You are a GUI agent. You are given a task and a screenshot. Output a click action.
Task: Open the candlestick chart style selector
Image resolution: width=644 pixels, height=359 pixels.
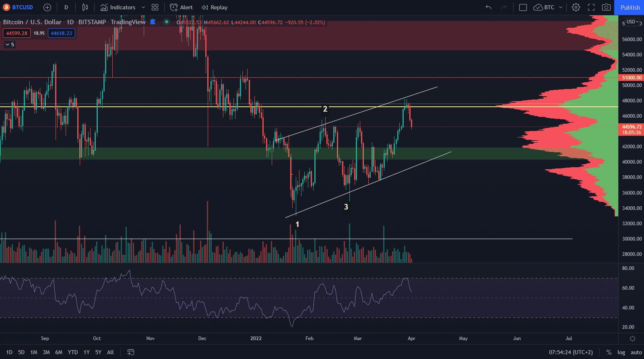85,7
